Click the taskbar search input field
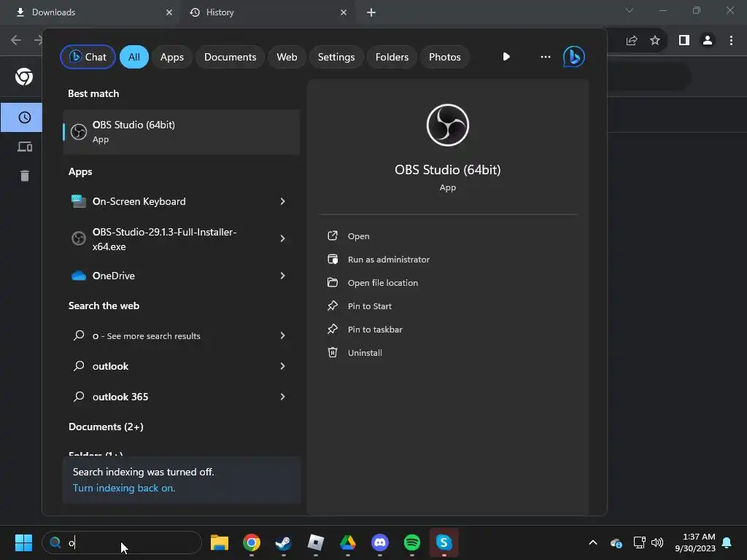 (x=122, y=542)
